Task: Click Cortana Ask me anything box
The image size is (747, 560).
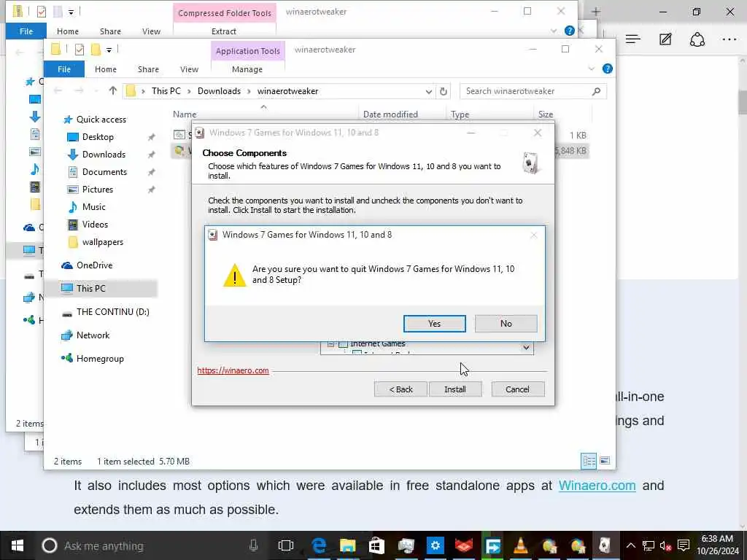Action: (x=152, y=545)
